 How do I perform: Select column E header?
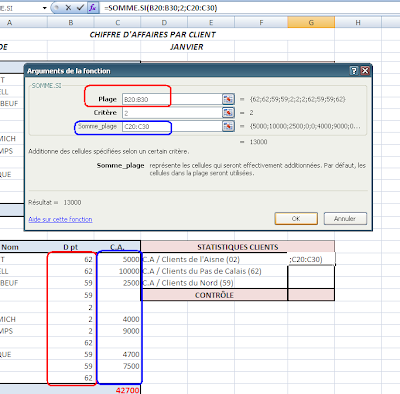[211, 22]
